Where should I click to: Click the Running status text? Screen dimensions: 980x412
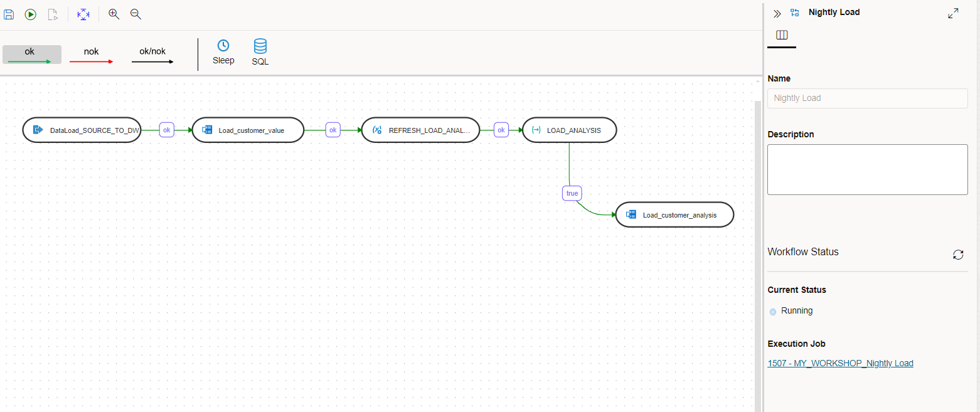(x=797, y=310)
